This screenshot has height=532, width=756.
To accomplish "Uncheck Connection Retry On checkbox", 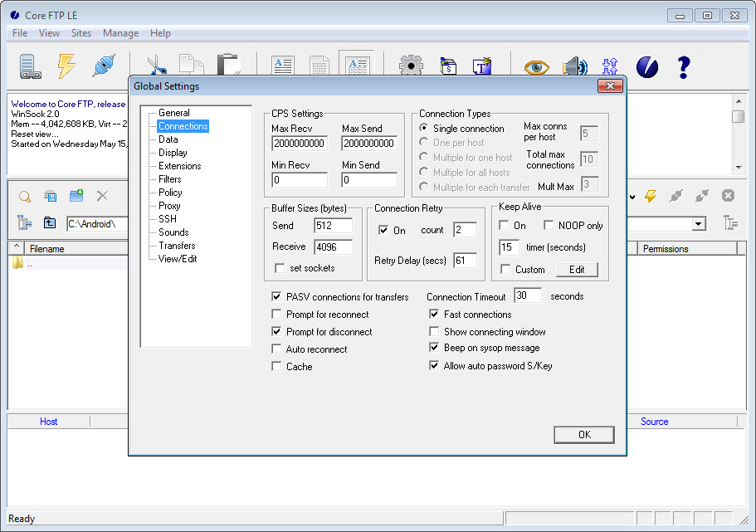I will pyautogui.click(x=383, y=230).
